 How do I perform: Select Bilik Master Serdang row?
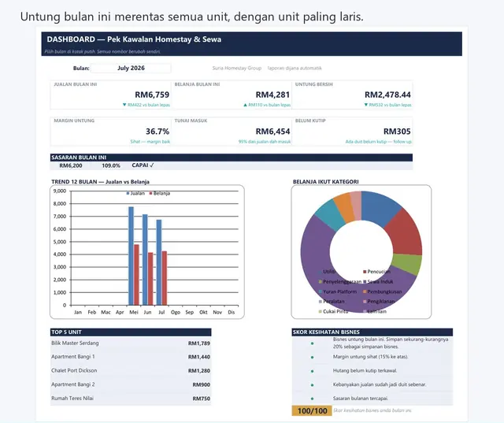coord(131,343)
